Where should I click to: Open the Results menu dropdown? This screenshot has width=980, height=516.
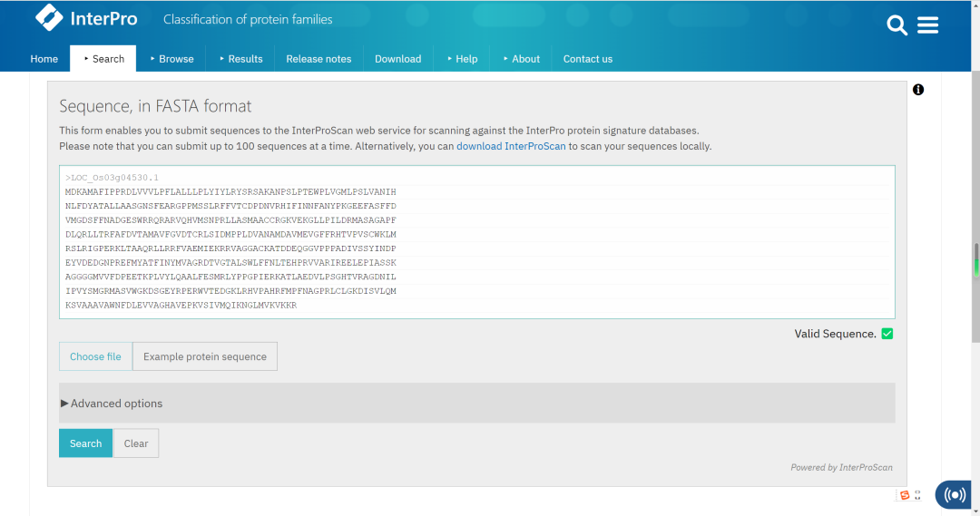point(241,59)
